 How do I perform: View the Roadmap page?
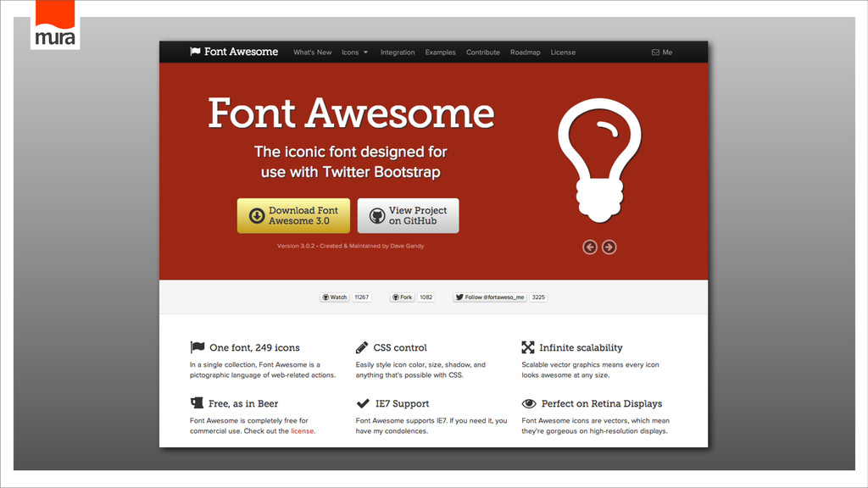tap(525, 52)
